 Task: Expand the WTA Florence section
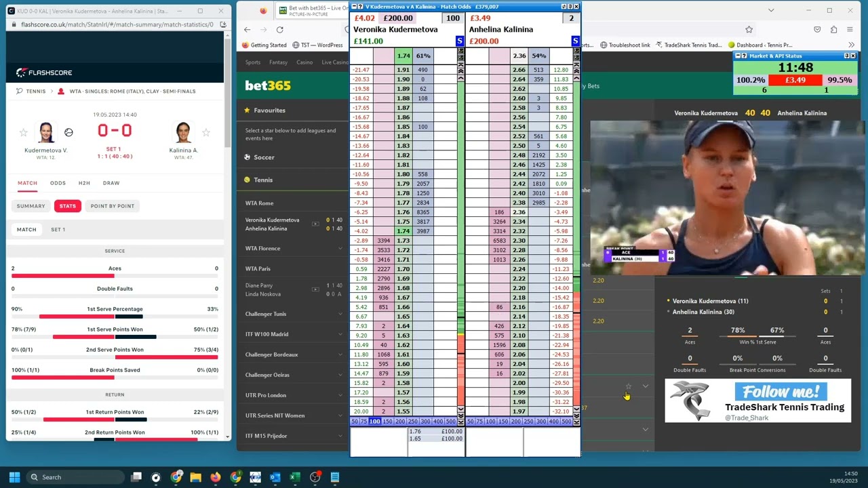click(340, 249)
